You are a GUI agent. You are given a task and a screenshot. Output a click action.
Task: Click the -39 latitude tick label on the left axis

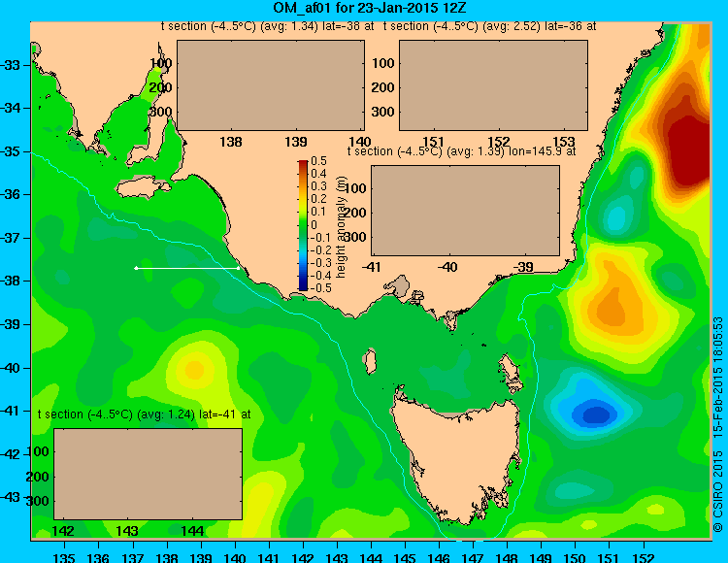pos(11,324)
